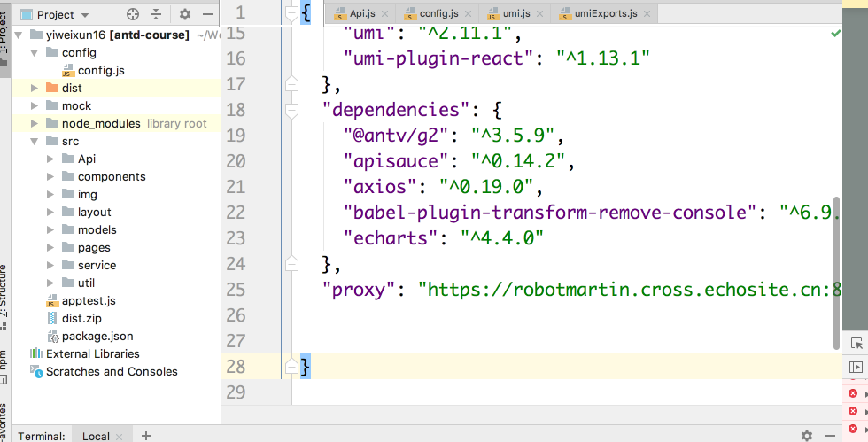
Task: Close the config.js tab
Action: tap(469, 14)
